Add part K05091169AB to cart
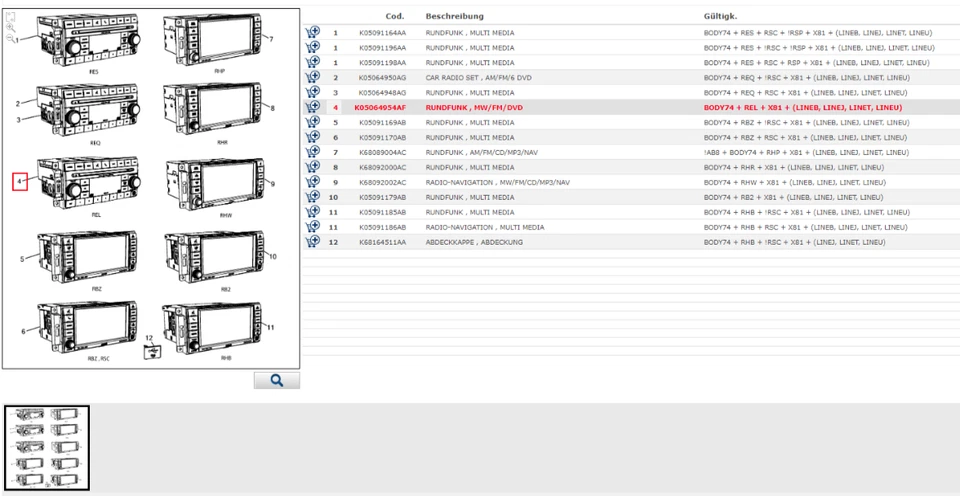Image resolution: width=960 pixels, height=496 pixels. click(312, 122)
